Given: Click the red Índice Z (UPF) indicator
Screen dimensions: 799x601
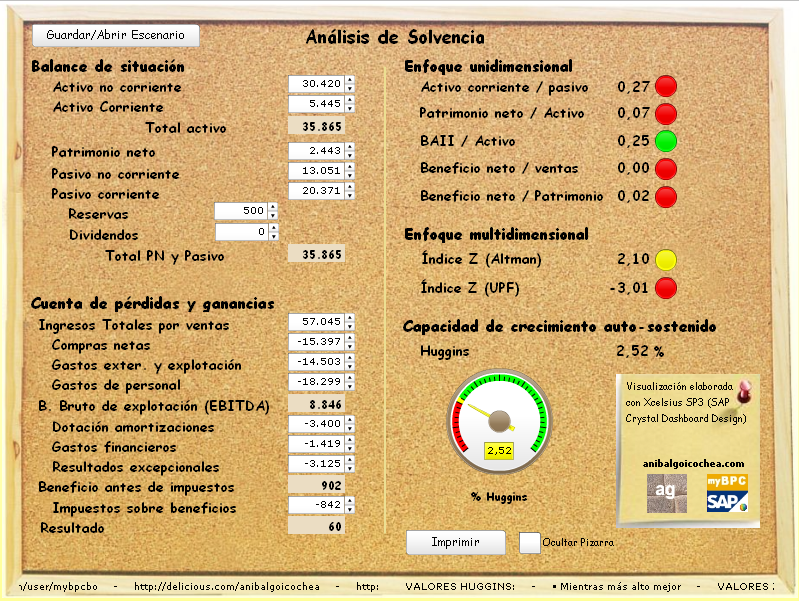Looking at the screenshot, I should click(x=665, y=288).
